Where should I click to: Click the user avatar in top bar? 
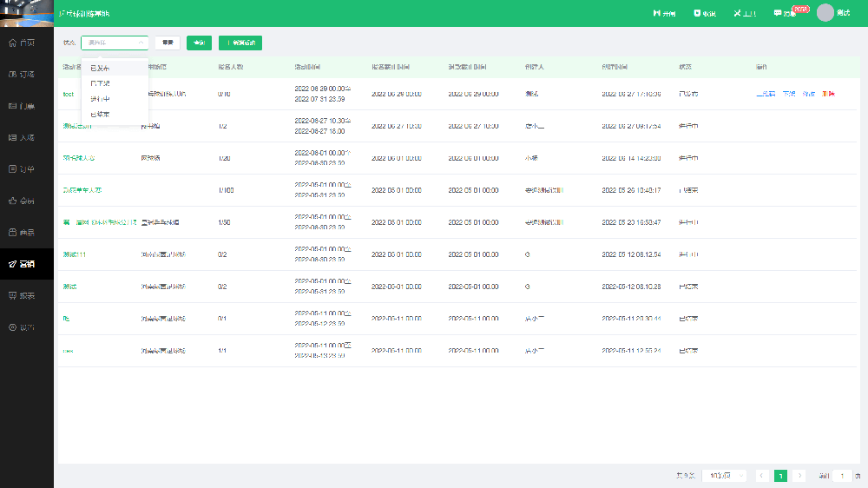(825, 13)
